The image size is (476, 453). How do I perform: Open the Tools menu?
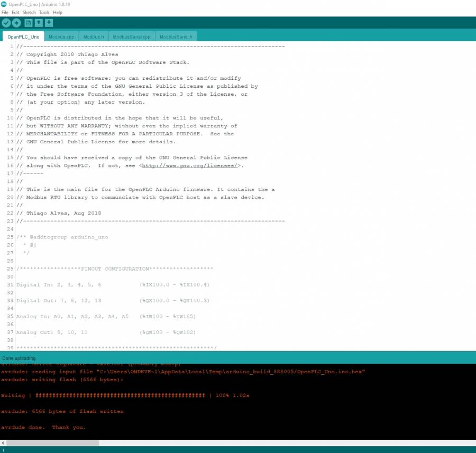[x=44, y=12]
